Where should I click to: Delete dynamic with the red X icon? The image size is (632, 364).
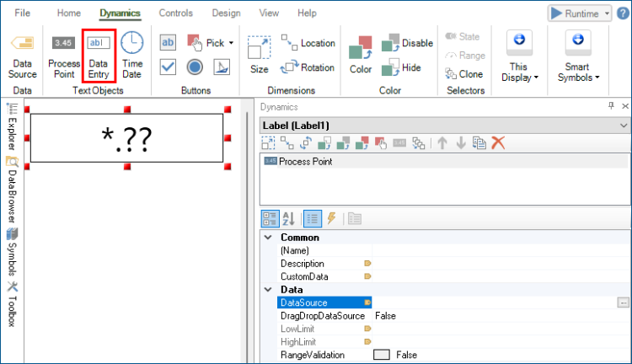(498, 143)
